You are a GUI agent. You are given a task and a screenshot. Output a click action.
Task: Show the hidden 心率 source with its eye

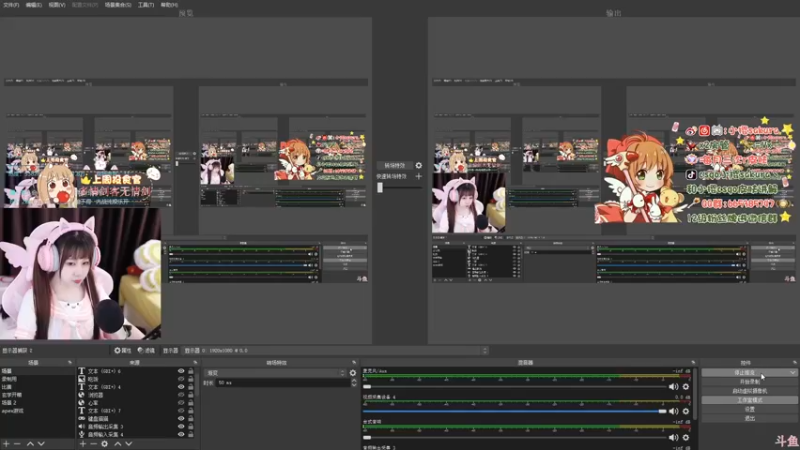(x=181, y=403)
